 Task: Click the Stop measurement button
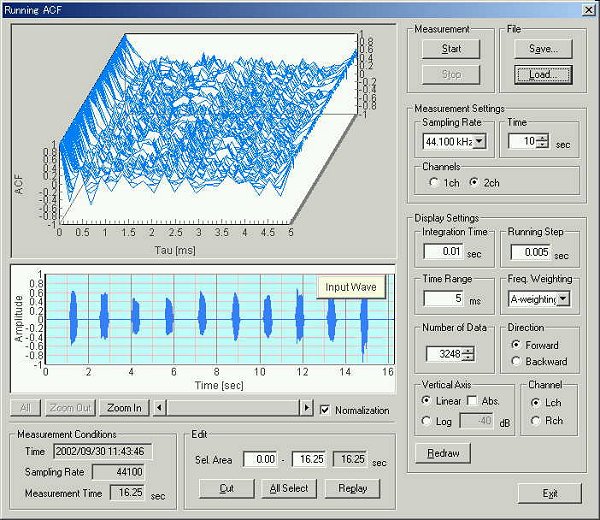tap(451, 74)
